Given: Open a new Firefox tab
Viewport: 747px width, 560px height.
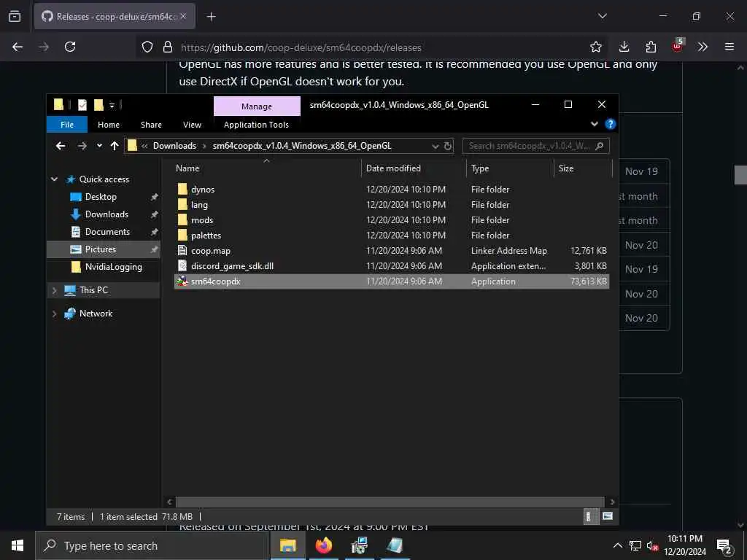Looking at the screenshot, I should tap(211, 17).
